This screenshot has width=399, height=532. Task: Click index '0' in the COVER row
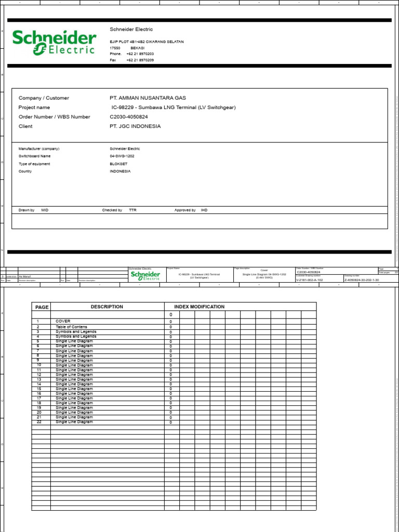[x=170, y=322]
